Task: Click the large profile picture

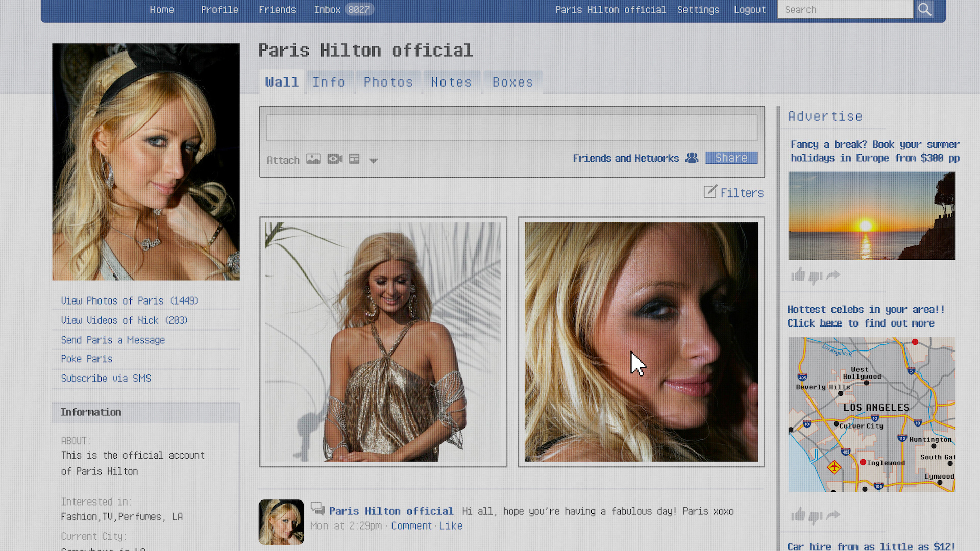Action: [146, 162]
